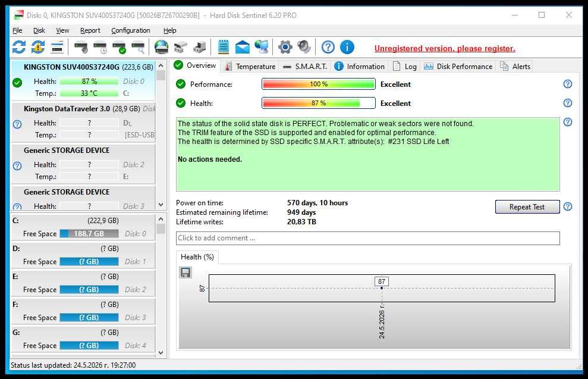Click the Repeat Test button

point(527,207)
